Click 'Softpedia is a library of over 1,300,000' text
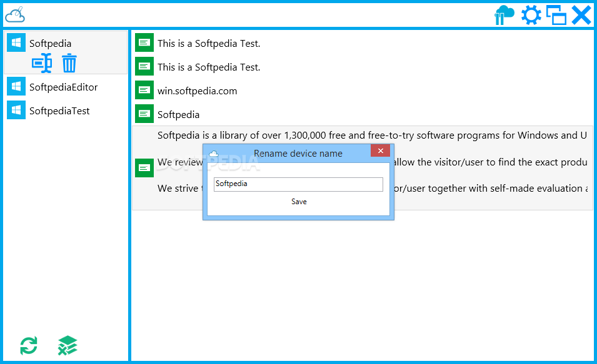 point(373,135)
